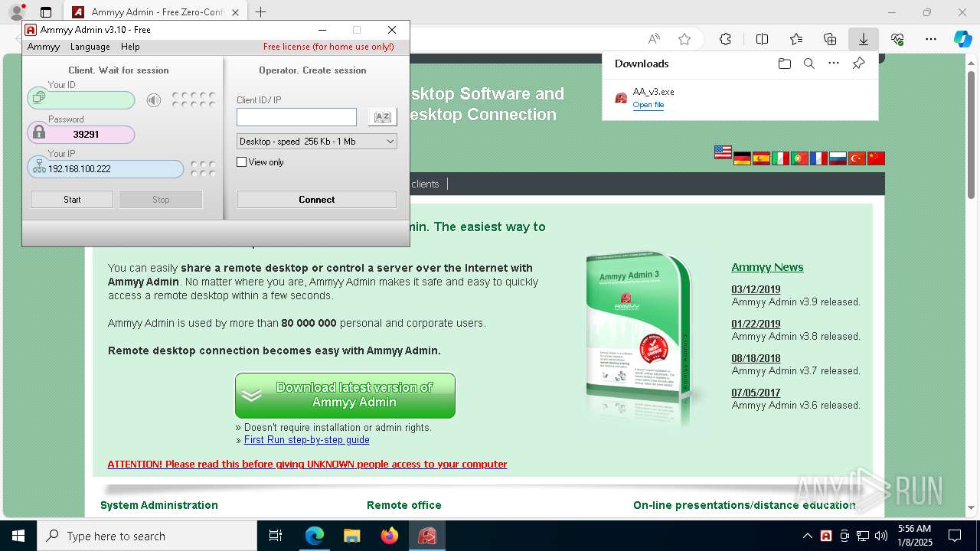Add page to favorites star icon
This screenshot has height=551, width=980.
[684, 39]
